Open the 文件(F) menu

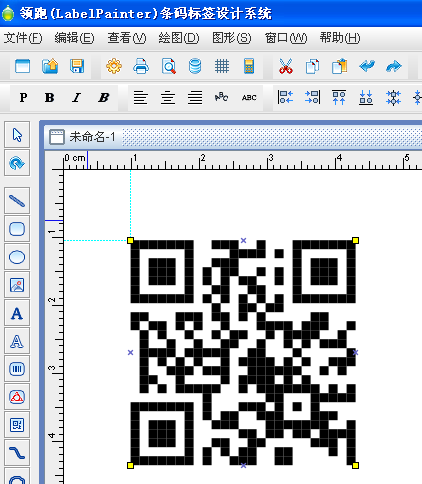coord(23,38)
